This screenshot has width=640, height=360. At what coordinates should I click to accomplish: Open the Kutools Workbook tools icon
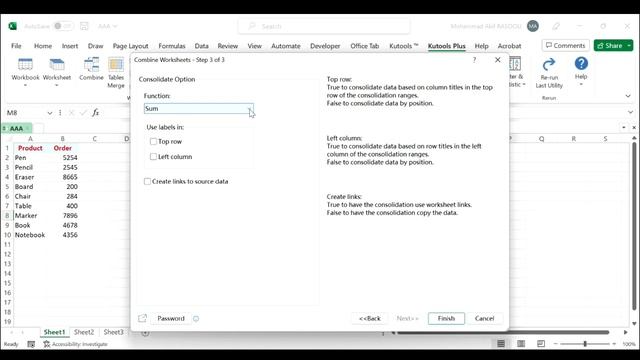coord(25,65)
